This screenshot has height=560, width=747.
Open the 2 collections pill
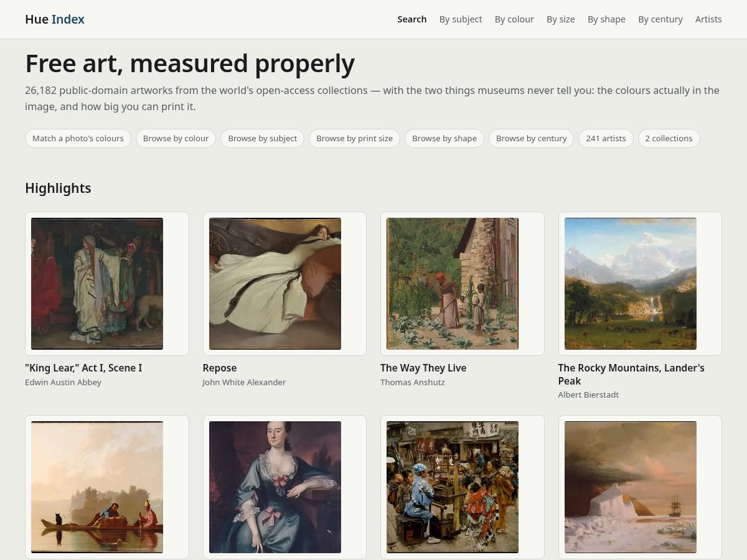pos(669,138)
